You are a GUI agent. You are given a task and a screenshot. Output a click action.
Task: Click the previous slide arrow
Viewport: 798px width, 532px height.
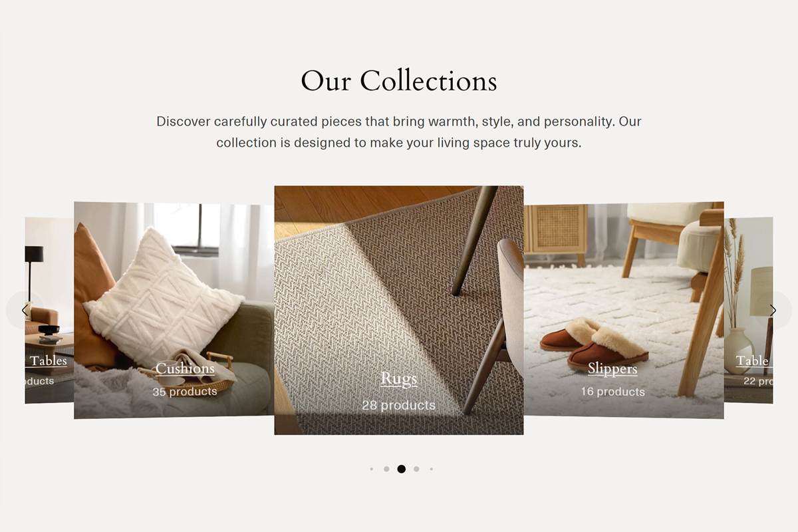tap(25, 310)
